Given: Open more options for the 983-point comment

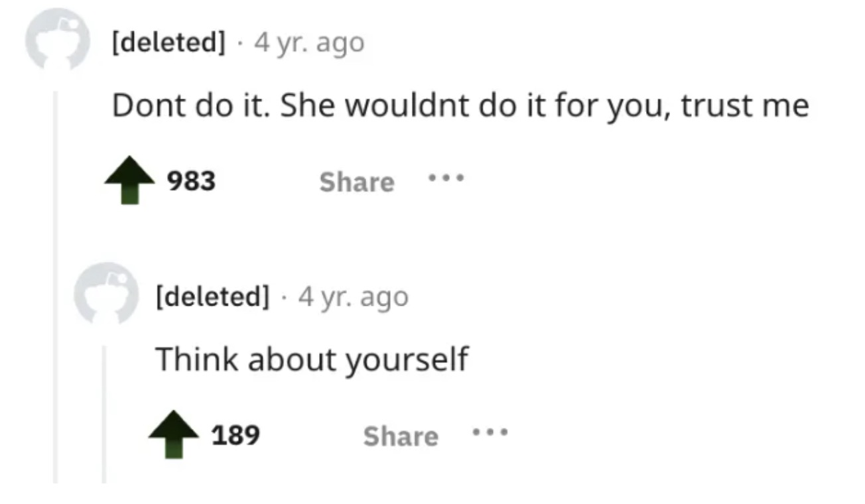Looking at the screenshot, I should [x=446, y=179].
